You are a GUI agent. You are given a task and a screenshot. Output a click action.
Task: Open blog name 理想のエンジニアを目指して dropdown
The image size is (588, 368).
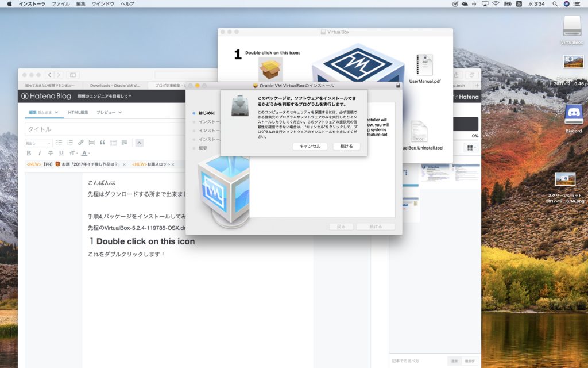(104, 97)
